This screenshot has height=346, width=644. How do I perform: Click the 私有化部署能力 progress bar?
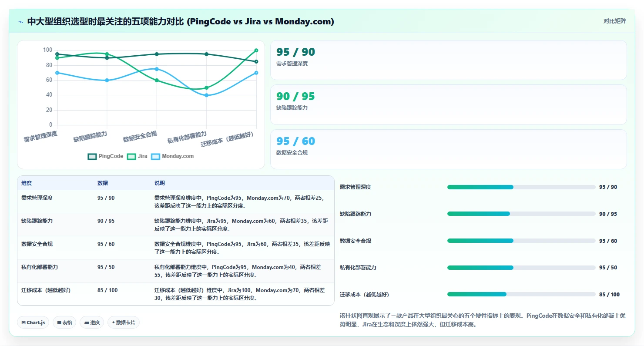click(521, 268)
